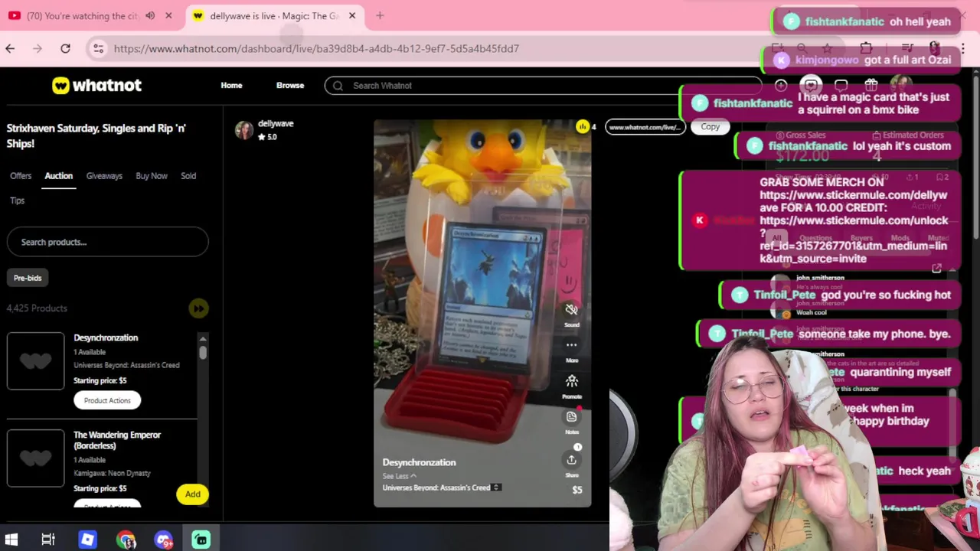Open Task View on the taskbar
Screen dimensions: 980x551
[48, 540]
